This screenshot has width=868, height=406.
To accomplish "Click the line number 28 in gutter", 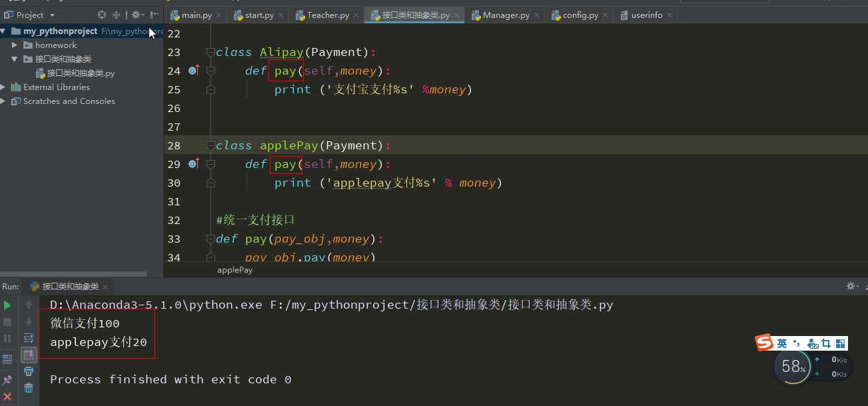I will [174, 145].
